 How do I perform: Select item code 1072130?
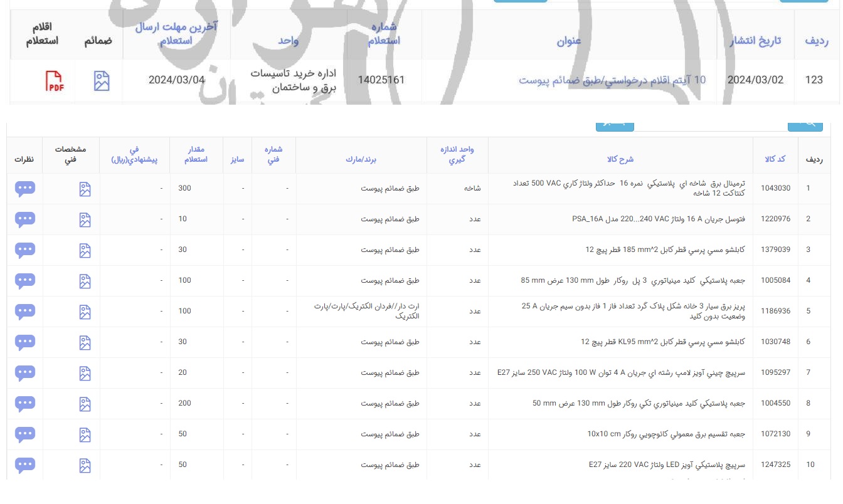(776, 434)
